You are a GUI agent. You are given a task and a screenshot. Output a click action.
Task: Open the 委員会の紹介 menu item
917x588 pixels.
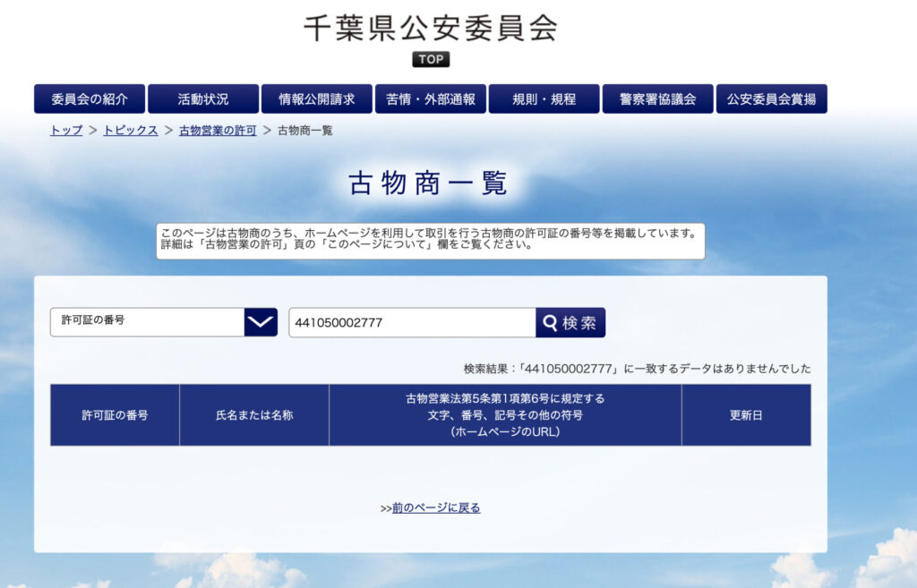pyautogui.click(x=90, y=99)
